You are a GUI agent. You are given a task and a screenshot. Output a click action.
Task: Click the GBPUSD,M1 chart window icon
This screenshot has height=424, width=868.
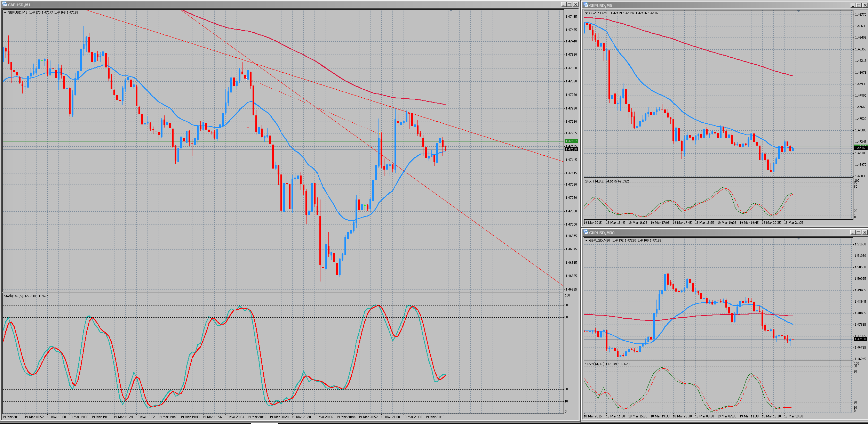tap(5, 5)
